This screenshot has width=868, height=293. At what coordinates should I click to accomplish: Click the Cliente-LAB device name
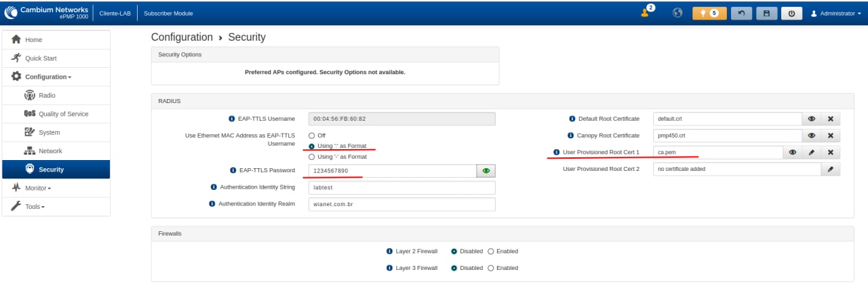[115, 14]
